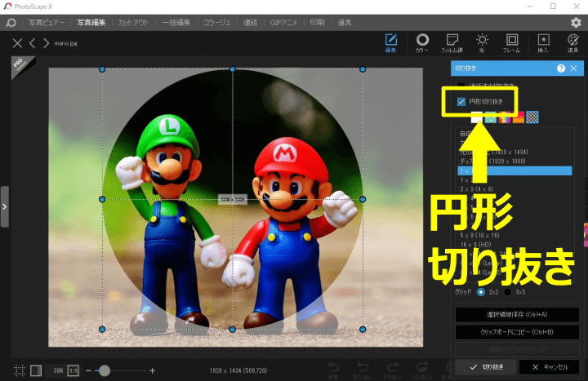Screen dimensions: 588x381
Task: Select the 3x3 grid radio button
Action: pos(507,292)
